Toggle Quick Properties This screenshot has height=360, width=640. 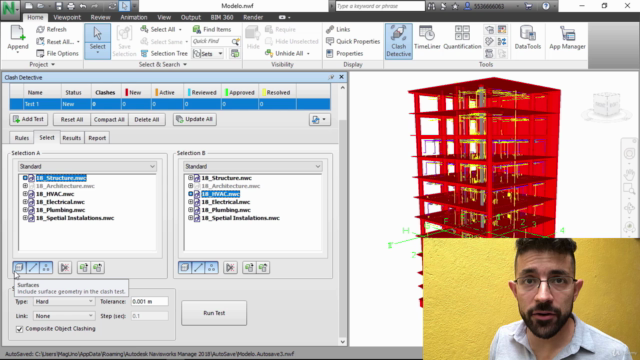pos(353,42)
